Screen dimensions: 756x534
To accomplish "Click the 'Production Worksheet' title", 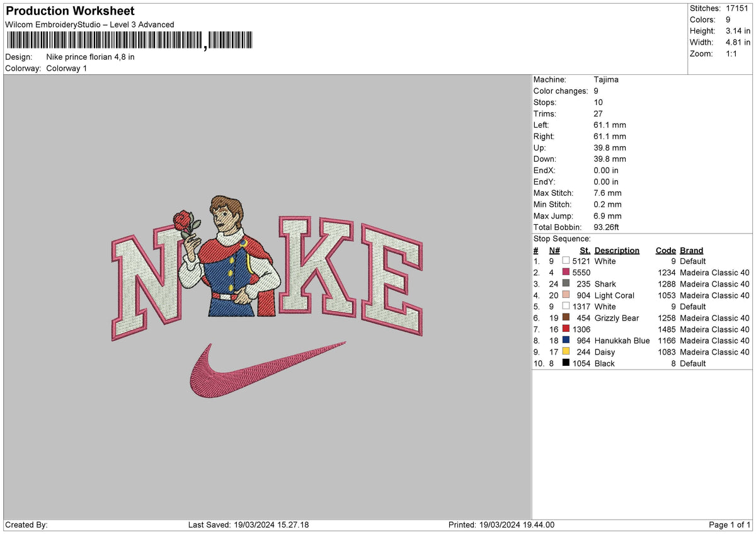I will [70, 11].
